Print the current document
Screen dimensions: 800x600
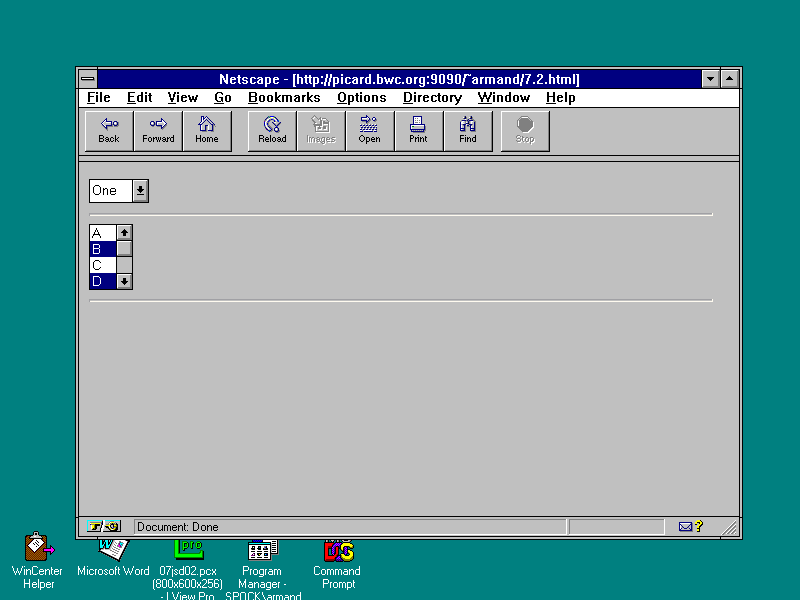coord(419,131)
